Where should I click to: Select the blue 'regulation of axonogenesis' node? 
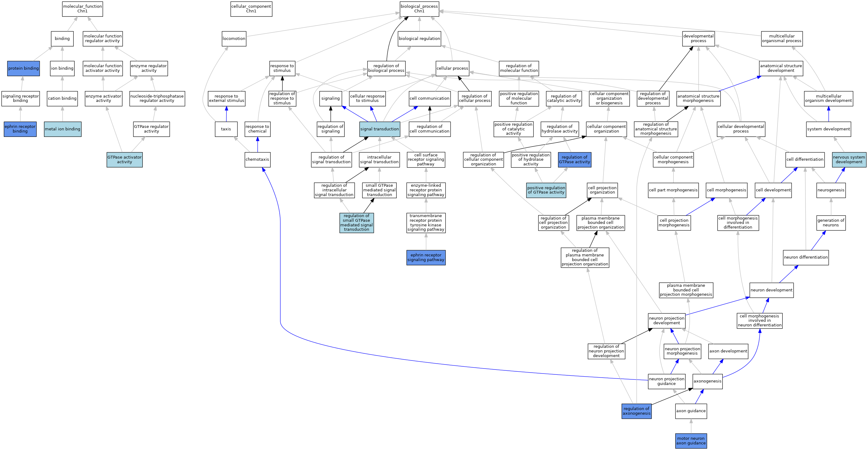[x=636, y=411]
